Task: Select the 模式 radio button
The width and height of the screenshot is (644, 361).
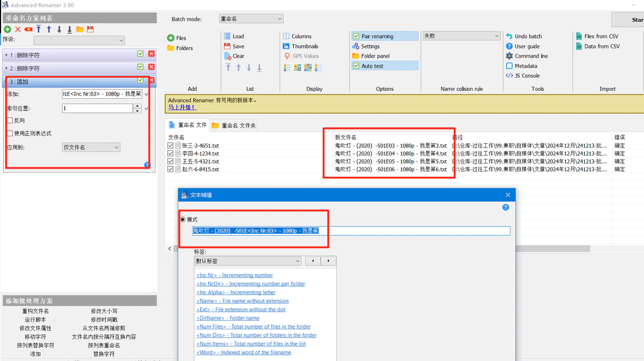Action: pyautogui.click(x=183, y=219)
